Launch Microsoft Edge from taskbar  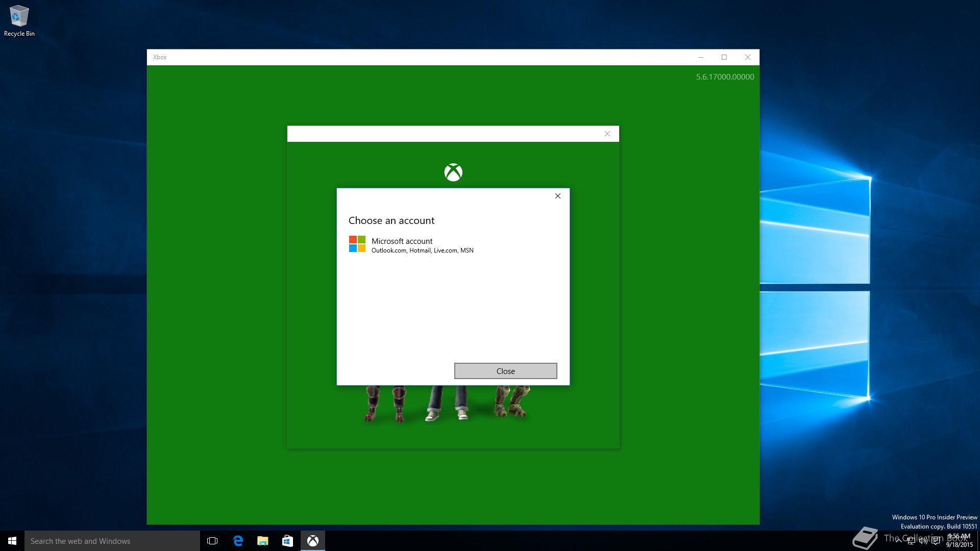[238, 541]
